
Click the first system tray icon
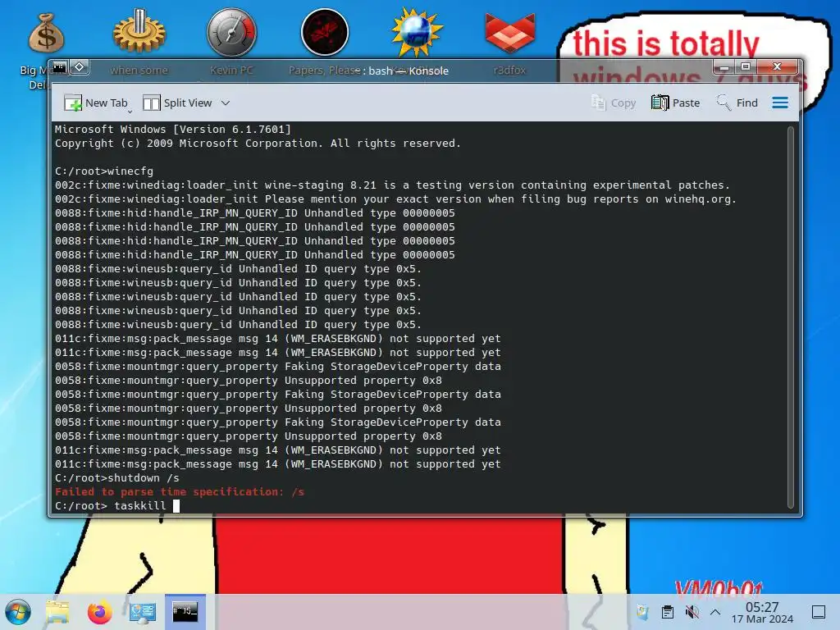tap(643, 612)
